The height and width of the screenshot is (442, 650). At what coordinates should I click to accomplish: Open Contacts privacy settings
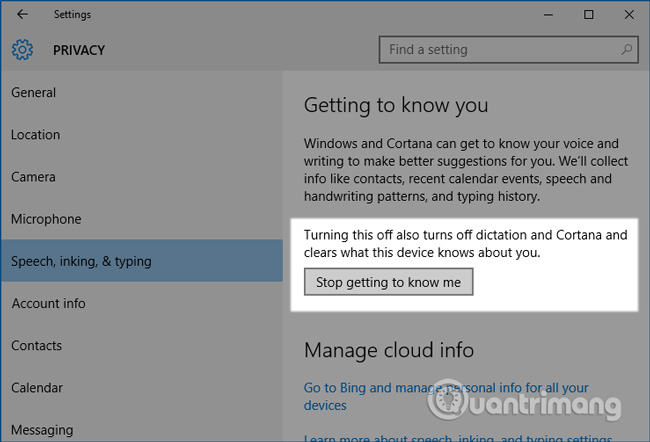[142, 345]
